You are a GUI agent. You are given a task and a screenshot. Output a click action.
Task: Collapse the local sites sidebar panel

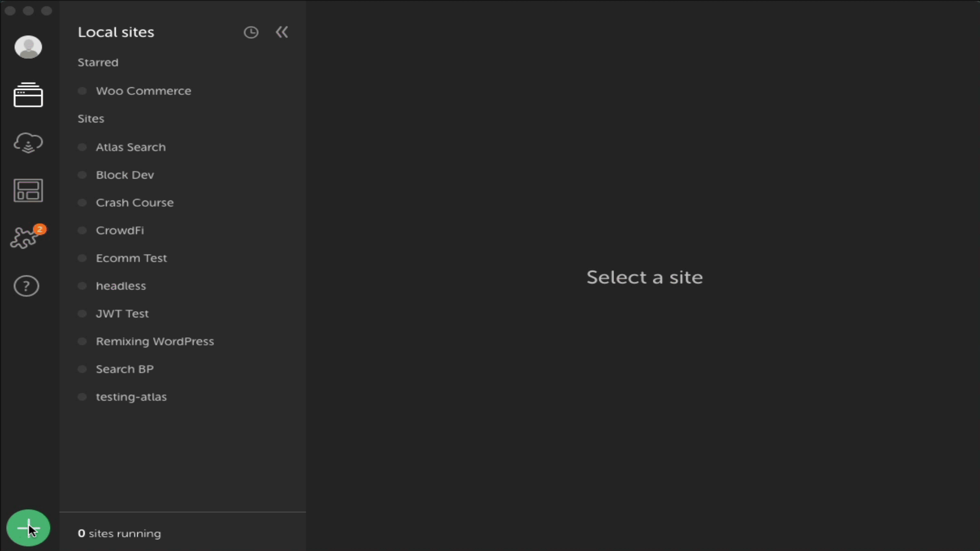281,32
